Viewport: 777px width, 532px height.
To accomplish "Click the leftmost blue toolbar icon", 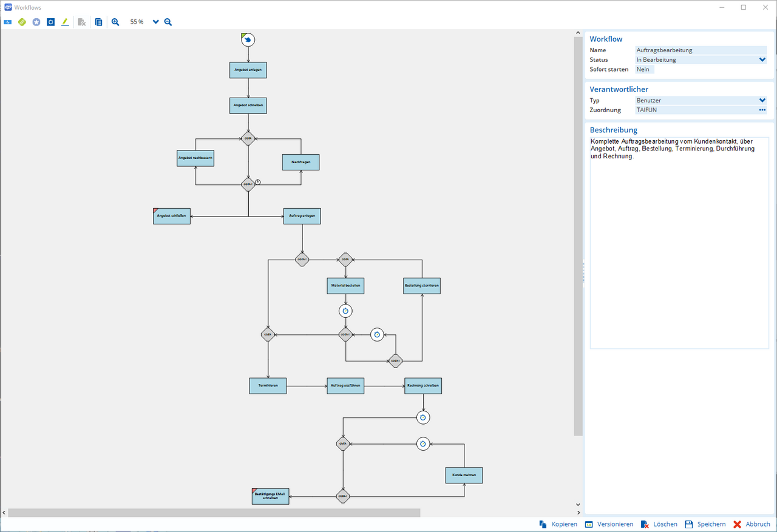I will click(x=7, y=22).
